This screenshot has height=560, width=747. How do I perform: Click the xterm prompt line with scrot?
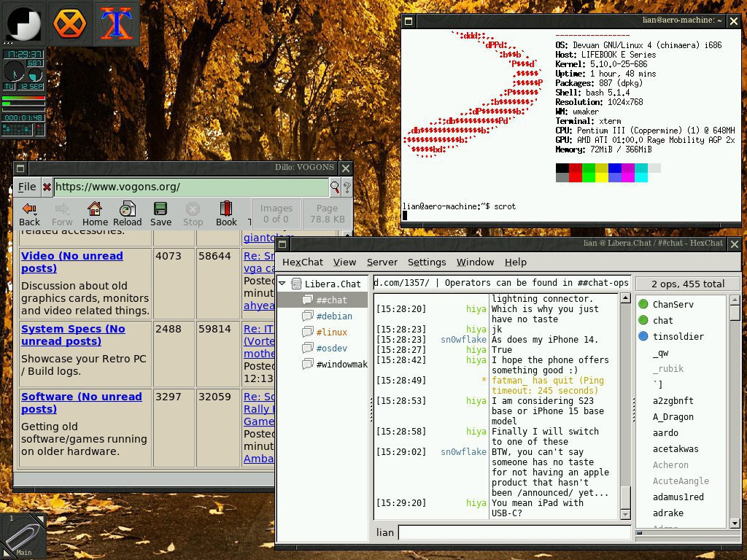[x=460, y=206]
